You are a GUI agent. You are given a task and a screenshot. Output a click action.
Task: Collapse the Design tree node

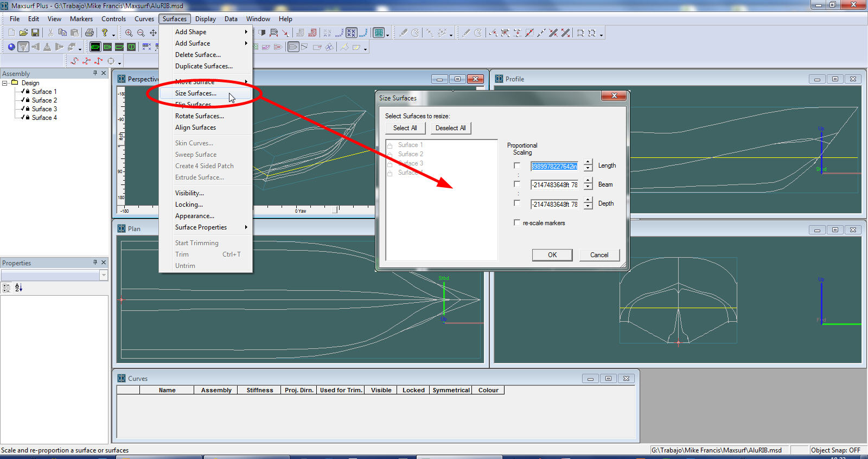tap(5, 83)
